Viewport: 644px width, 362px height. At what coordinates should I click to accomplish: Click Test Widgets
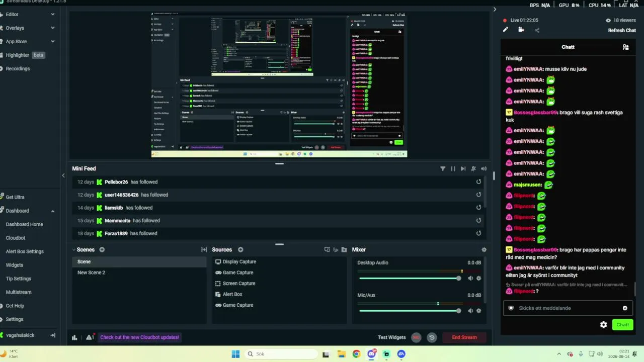pyautogui.click(x=391, y=337)
